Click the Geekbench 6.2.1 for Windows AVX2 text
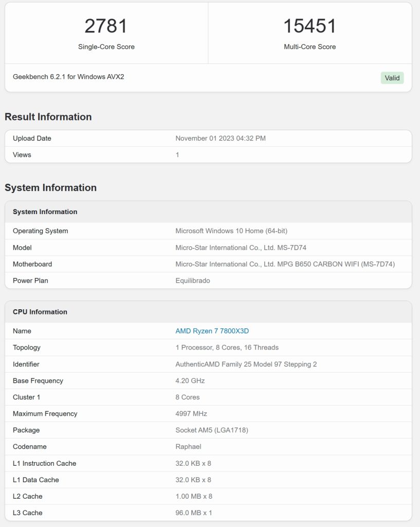This screenshot has height=527, width=420. point(68,77)
